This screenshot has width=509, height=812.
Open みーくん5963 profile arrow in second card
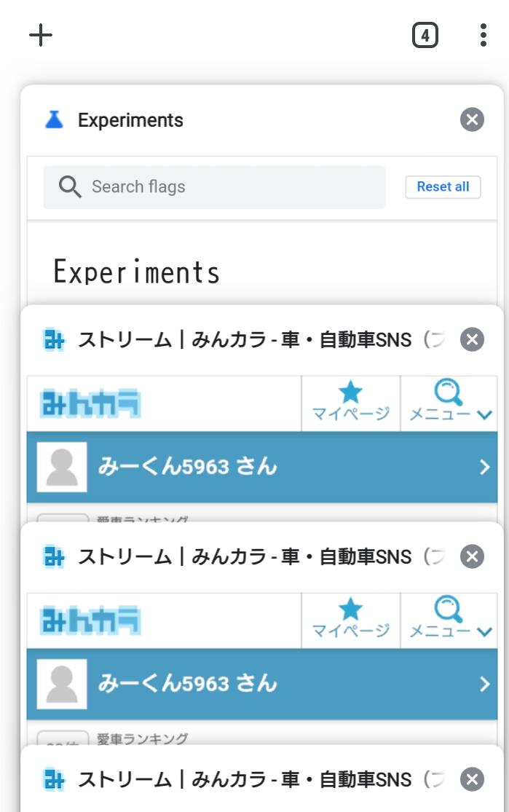[484, 684]
